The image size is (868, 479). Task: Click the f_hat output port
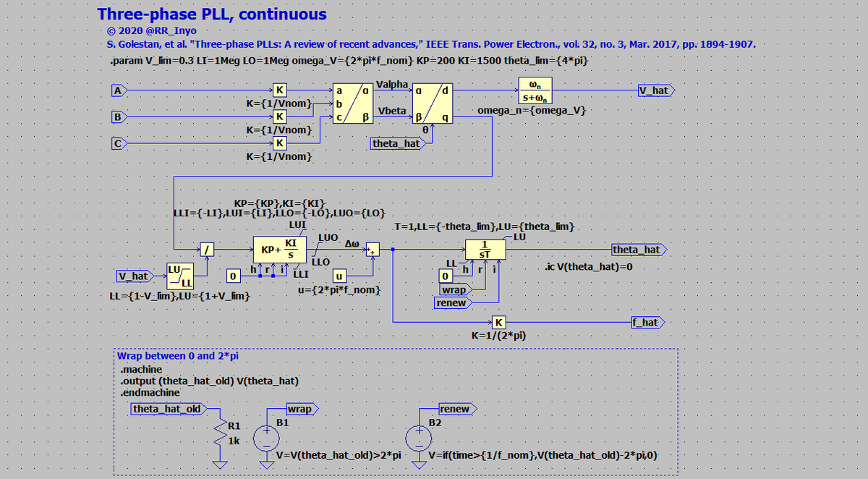coord(647,322)
